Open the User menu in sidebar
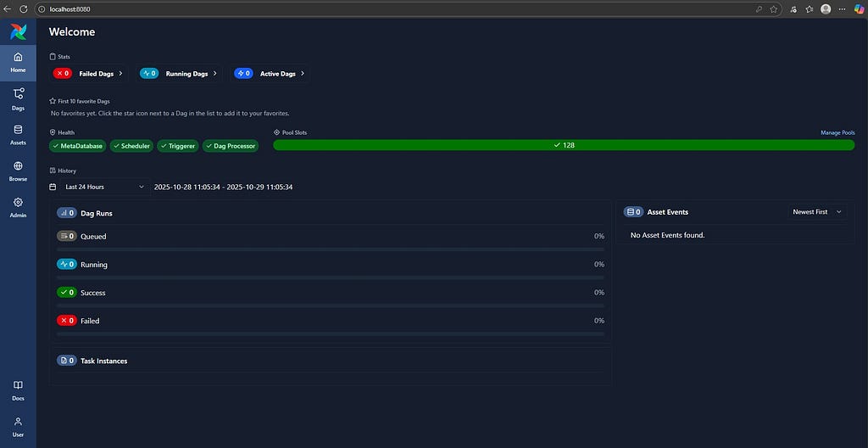 pyautogui.click(x=18, y=427)
